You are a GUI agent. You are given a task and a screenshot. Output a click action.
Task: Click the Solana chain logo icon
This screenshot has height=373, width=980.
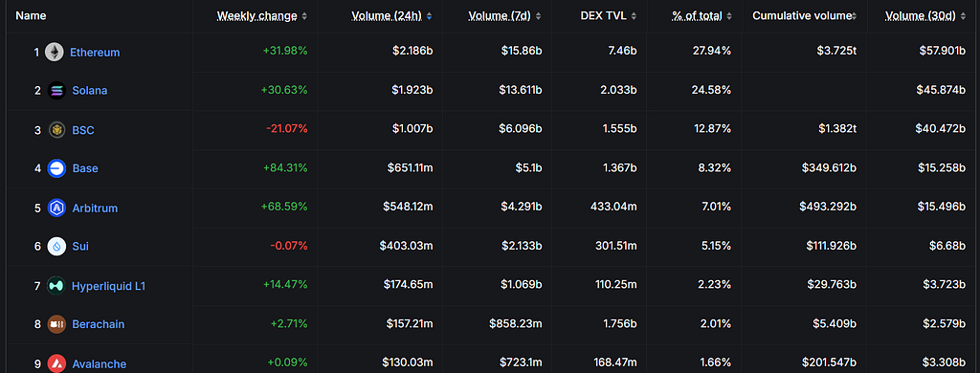point(56,91)
